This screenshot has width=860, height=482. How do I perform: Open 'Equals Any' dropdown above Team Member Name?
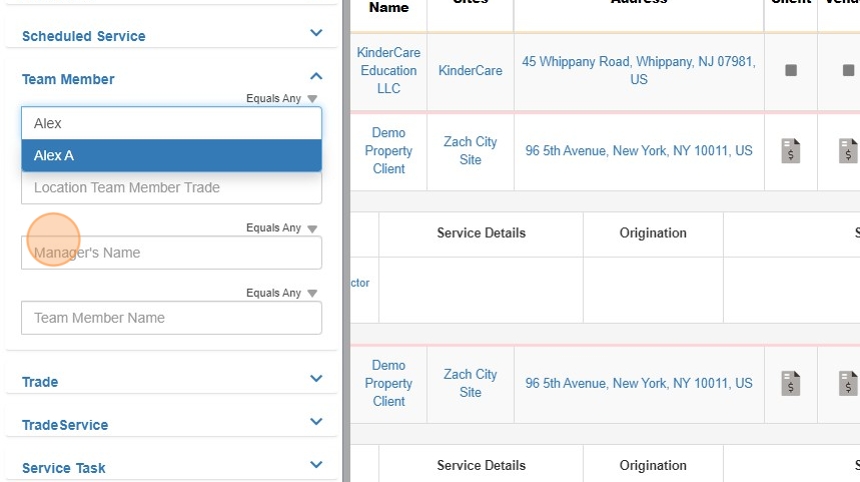coord(282,293)
